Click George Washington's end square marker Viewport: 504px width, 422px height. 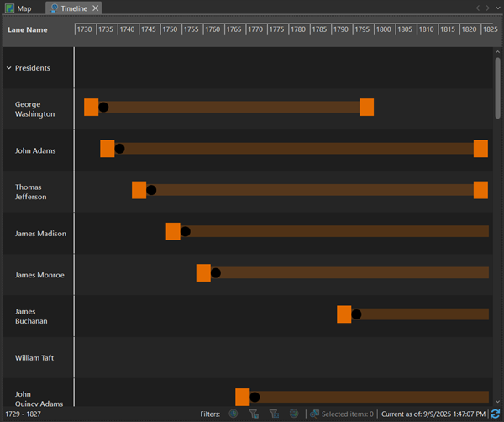pos(366,107)
